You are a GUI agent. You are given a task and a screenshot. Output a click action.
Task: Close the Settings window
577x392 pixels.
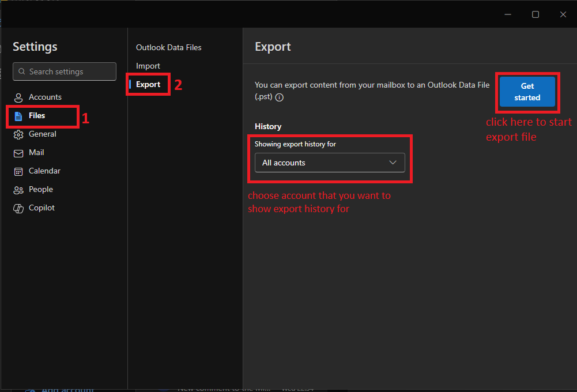(563, 14)
